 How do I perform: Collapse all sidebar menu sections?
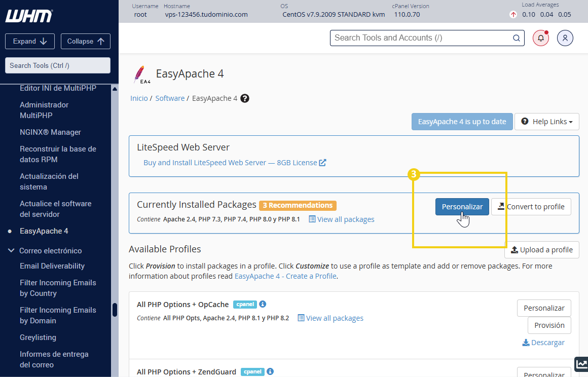click(x=86, y=41)
